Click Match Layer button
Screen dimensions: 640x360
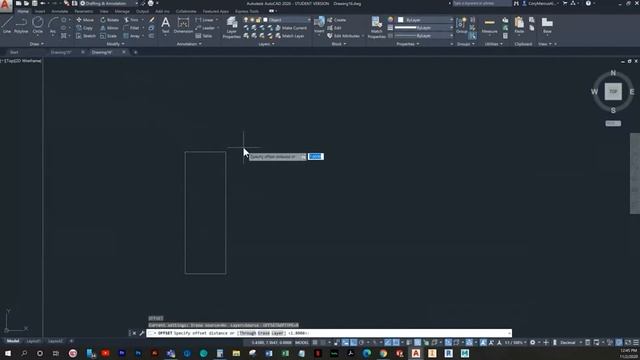[290, 36]
